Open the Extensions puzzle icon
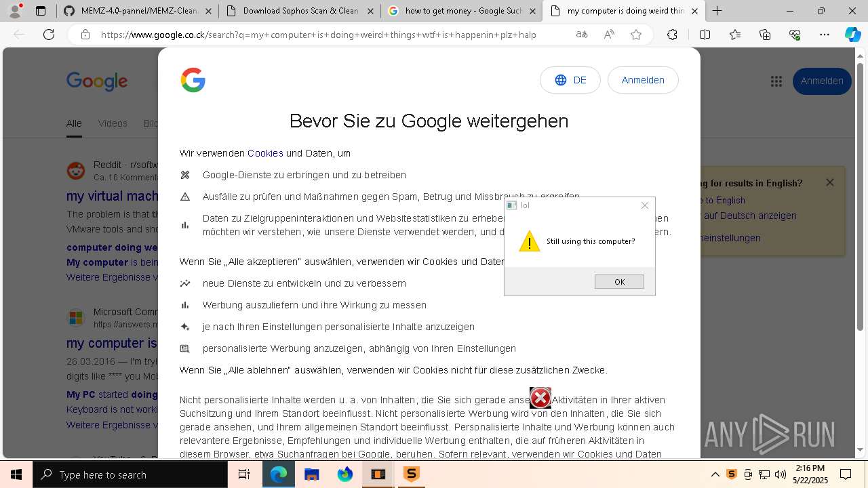 [672, 35]
